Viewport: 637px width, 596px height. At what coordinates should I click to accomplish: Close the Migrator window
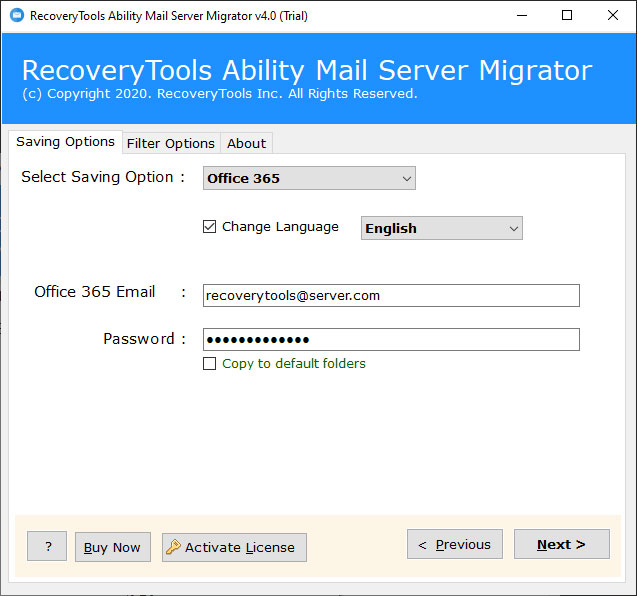[613, 15]
